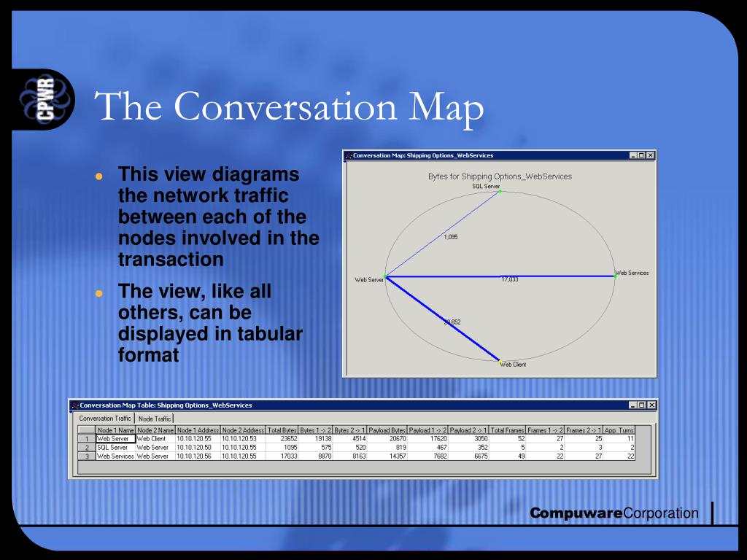The height and width of the screenshot is (560, 747).
Task: Open the Node Traffic tab
Action: coord(155,419)
